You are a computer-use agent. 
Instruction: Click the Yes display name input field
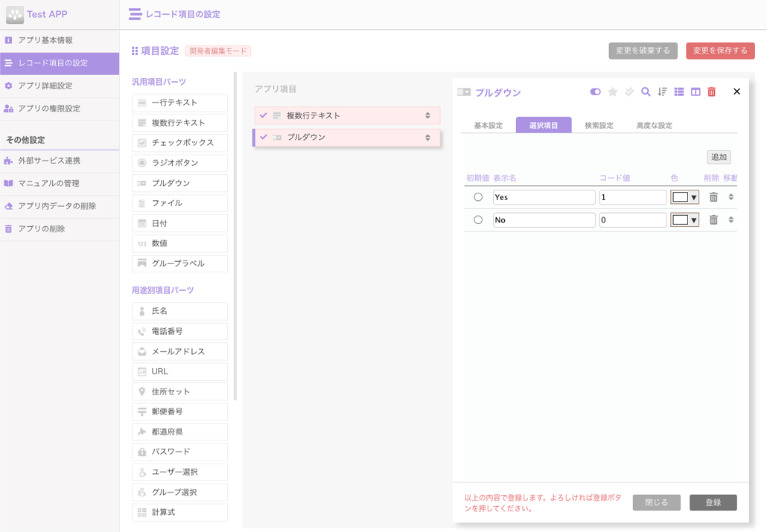click(x=544, y=197)
